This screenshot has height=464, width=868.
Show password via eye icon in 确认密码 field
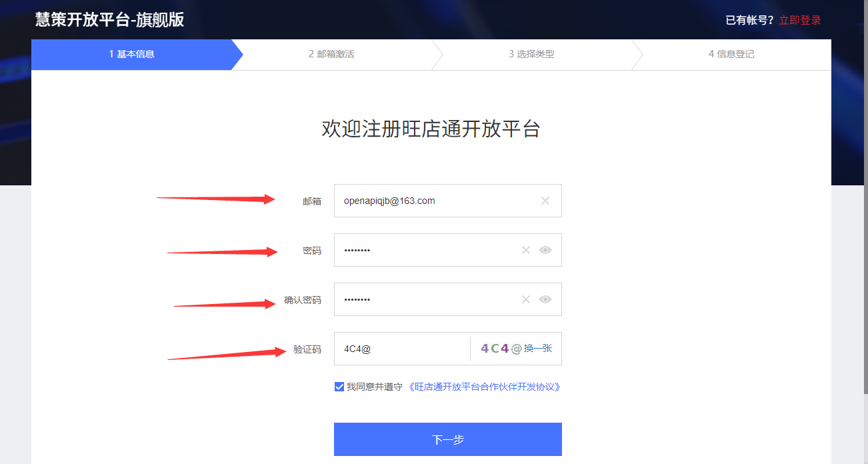(545, 299)
